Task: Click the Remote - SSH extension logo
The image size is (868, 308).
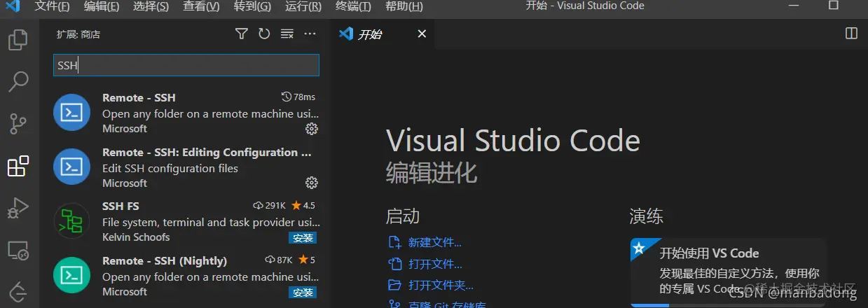Action: tap(72, 112)
